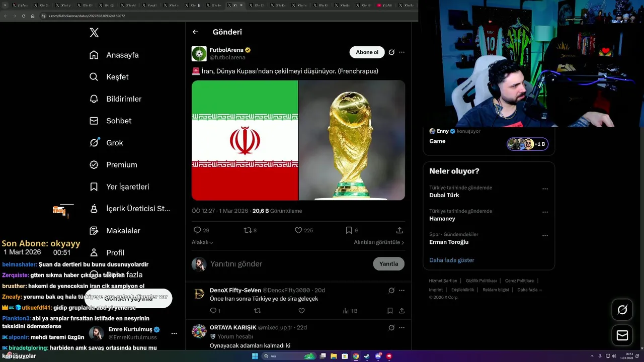Expand the footer Daha fazla menu
The image size is (644, 362).
coord(530,290)
